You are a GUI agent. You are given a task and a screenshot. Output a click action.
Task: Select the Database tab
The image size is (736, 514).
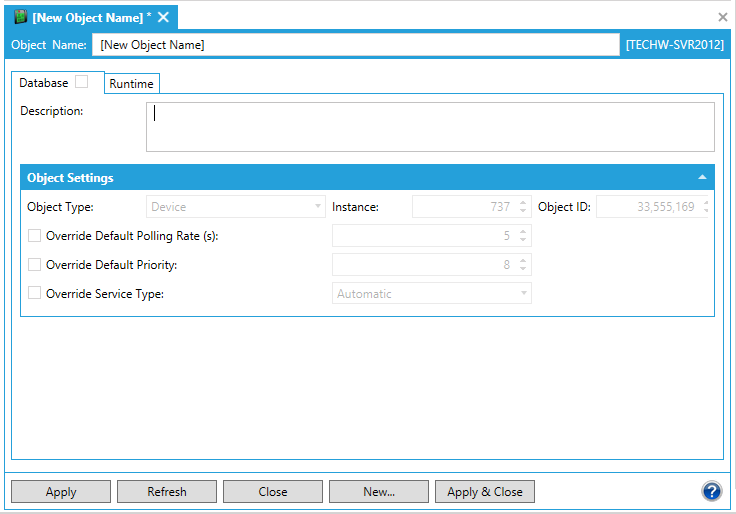click(44, 83)
